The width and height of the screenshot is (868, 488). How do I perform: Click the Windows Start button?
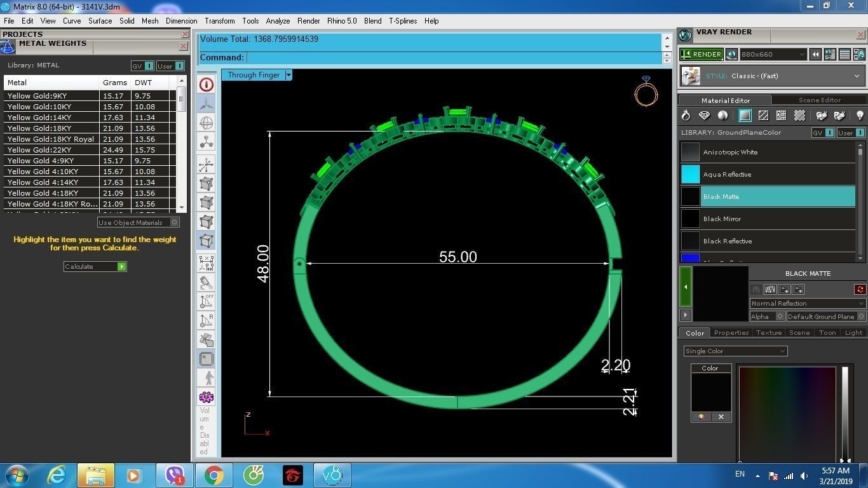tap(16, 475)
